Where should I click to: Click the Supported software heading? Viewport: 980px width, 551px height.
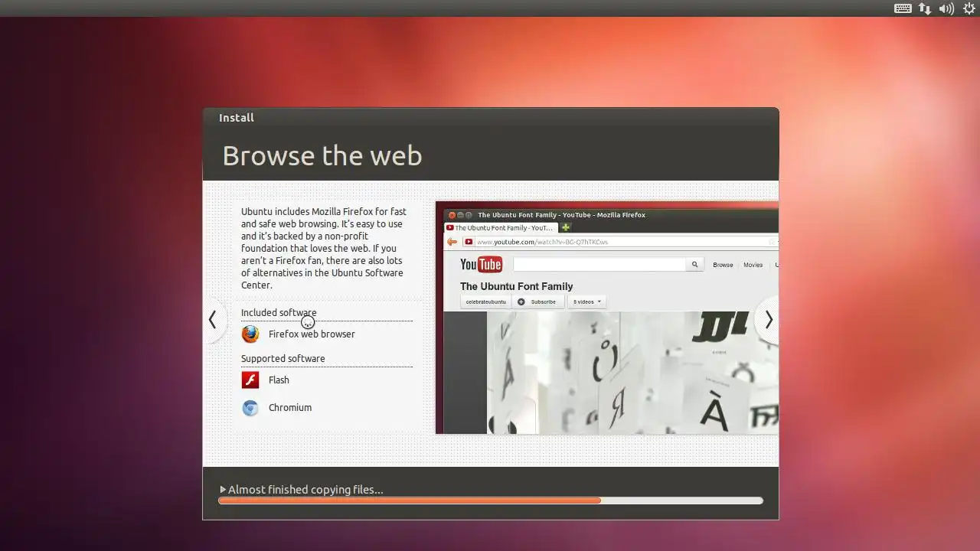click(x=283, y=359)
